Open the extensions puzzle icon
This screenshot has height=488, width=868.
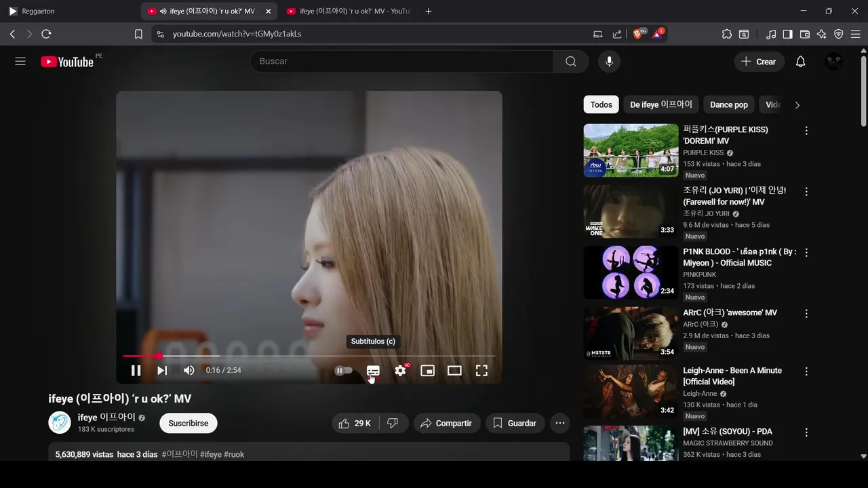click(x=727, y=34)
